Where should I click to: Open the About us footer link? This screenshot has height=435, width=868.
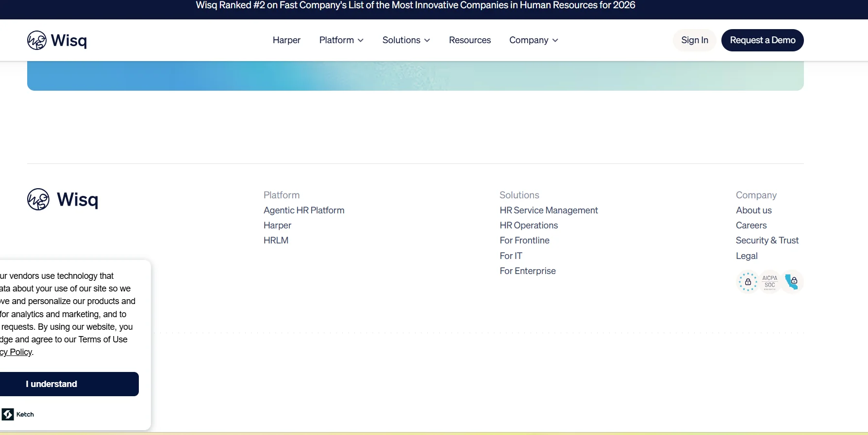click(x=753, y=210)
